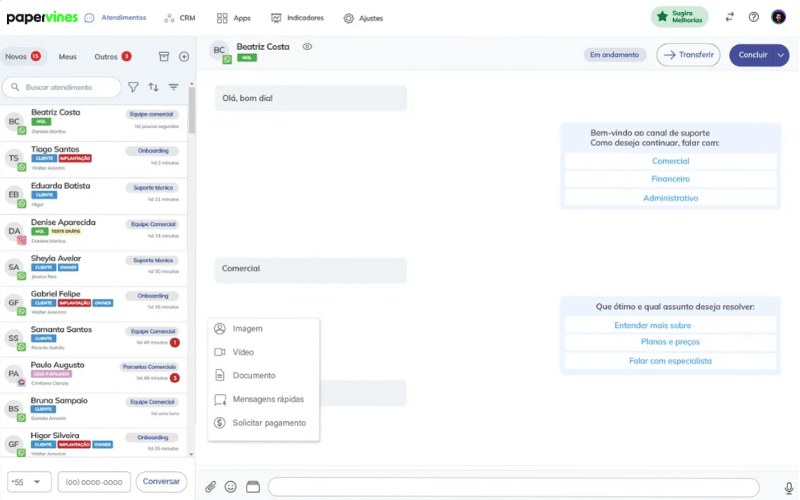Click the Conversar button
The width and height of the screenshot is (800, 500).
click(x=161, y=481)
